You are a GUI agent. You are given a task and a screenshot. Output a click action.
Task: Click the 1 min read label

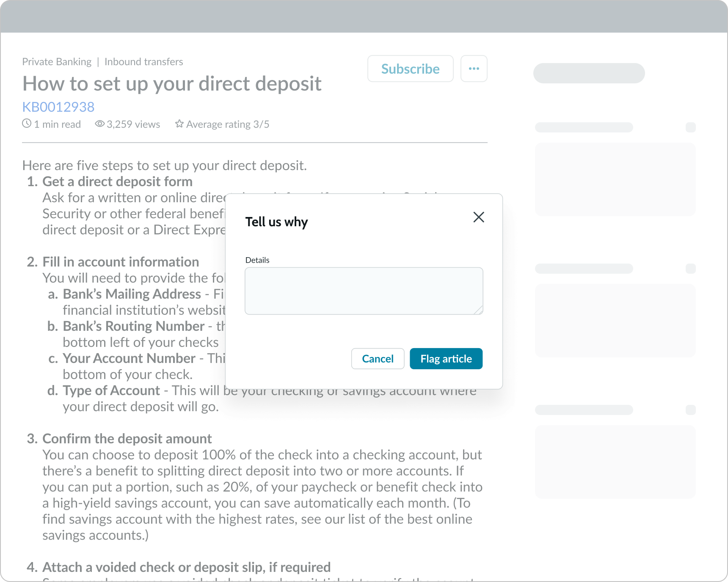click(58, 124)
